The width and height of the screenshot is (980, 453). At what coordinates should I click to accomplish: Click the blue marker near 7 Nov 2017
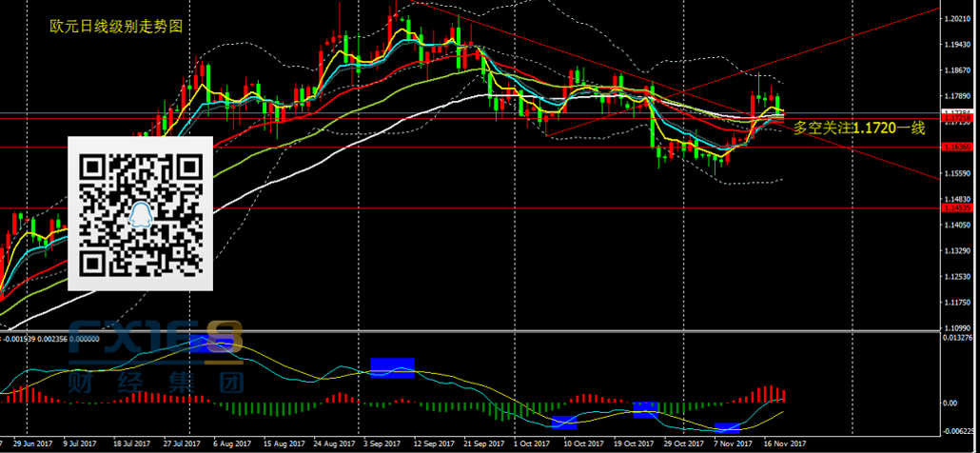(727, 428)
